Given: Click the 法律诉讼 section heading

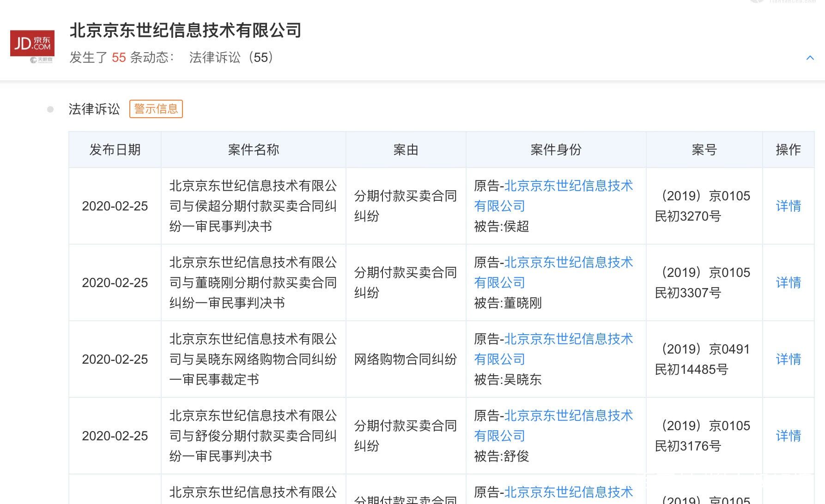Looking at the screenshot, I should tap(94, 109).
